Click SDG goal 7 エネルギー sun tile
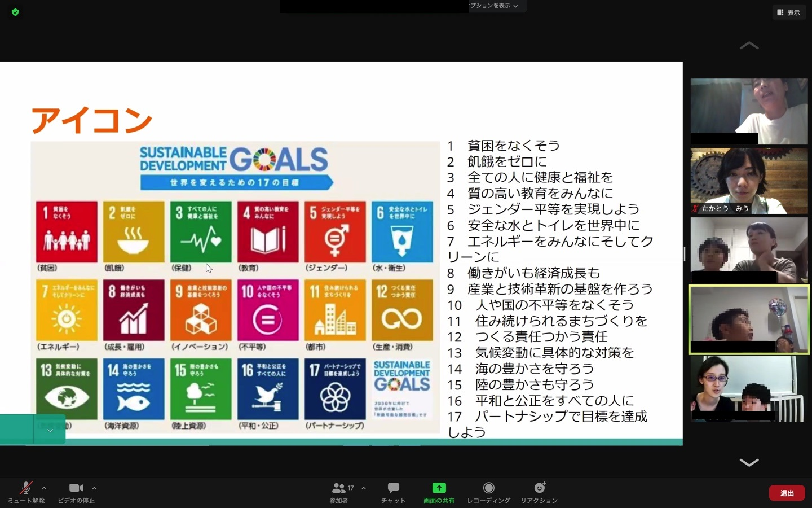Image resolution: width=812 pixels, height=508 pixels. coord(67,310)
